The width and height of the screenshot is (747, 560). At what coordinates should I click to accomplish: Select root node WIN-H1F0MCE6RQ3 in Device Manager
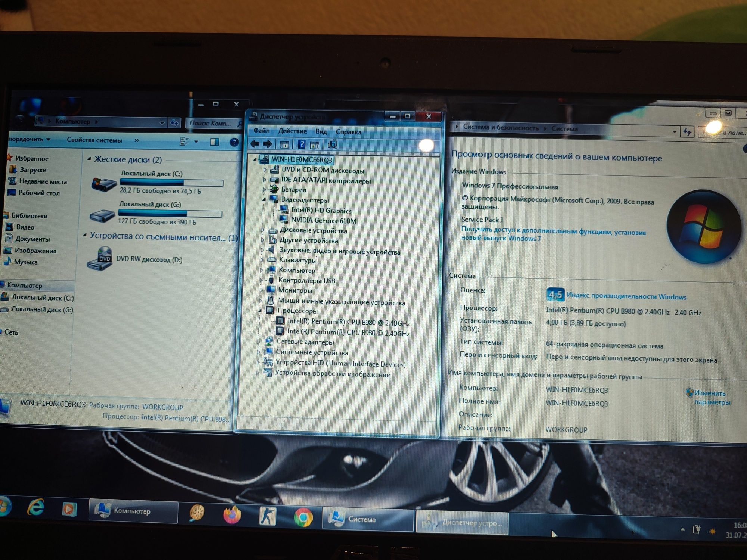[x=301, y=159]
